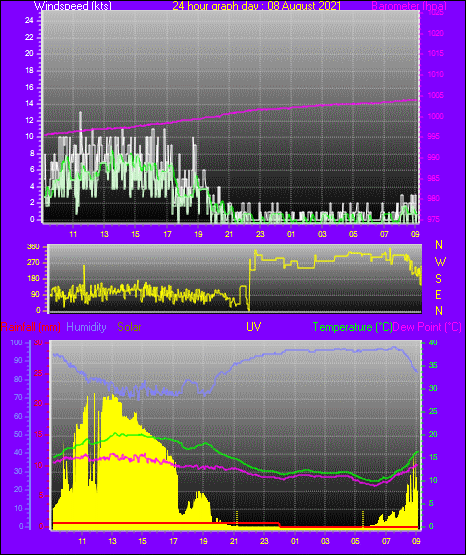Click the W compass label on direction graph

click(440, 262)
